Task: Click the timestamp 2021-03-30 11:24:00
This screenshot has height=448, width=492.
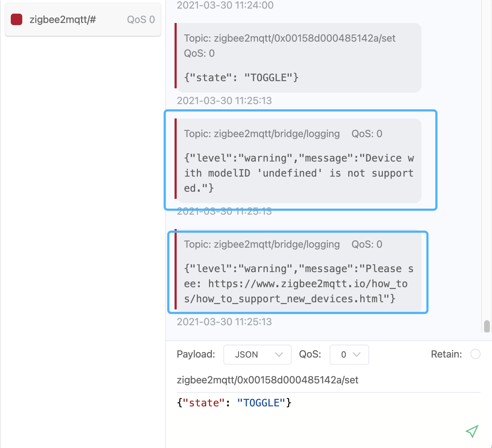Action: pyautogui.click(x=225, y=5)
